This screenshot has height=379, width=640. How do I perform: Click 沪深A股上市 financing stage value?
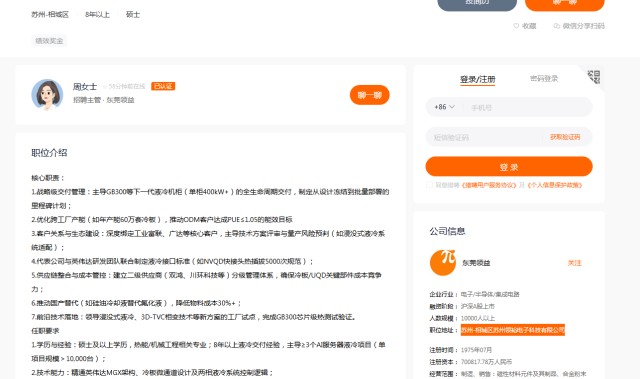[478, 306]
